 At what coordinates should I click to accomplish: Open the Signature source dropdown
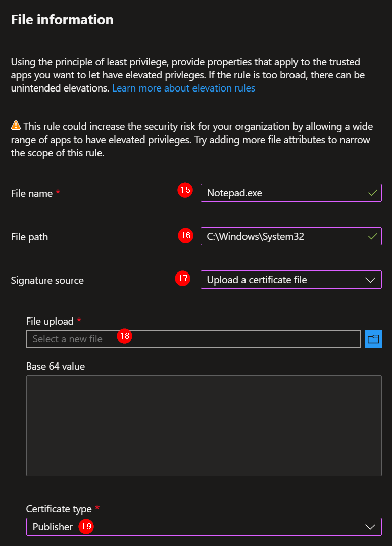pos(291,280)
